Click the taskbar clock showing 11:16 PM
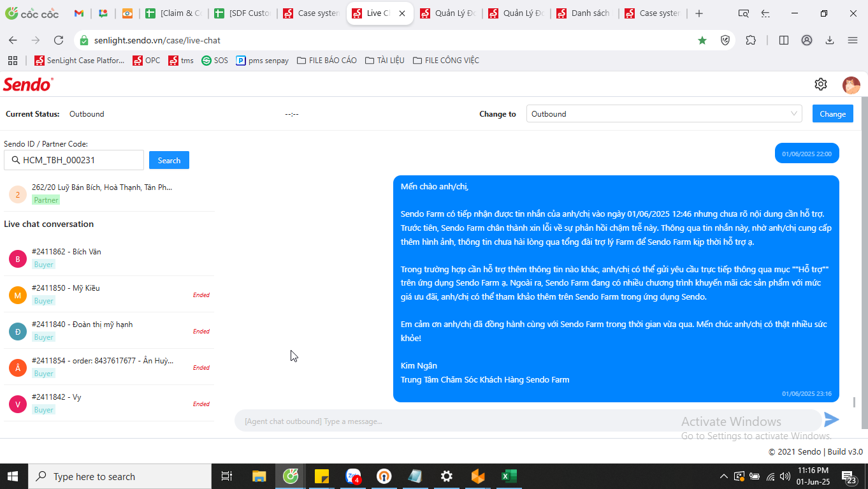Screen dimensions: 868x489 tap(813, 476)
